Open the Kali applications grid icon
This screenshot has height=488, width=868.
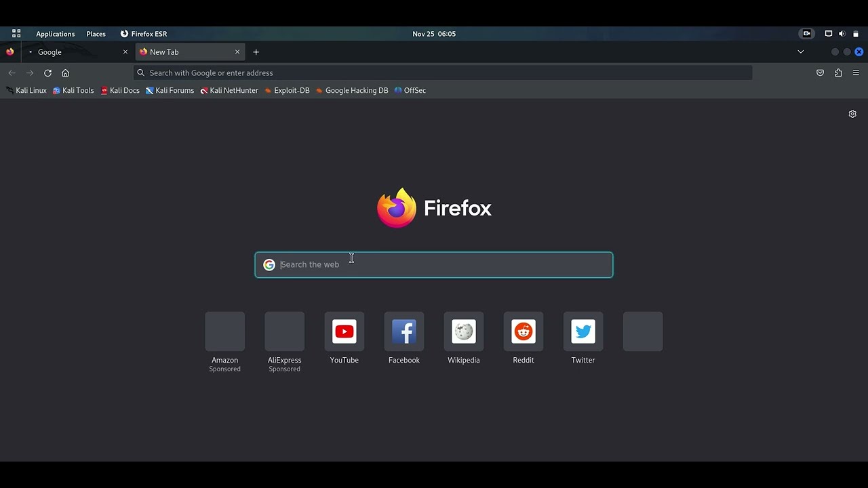point(16,34)
